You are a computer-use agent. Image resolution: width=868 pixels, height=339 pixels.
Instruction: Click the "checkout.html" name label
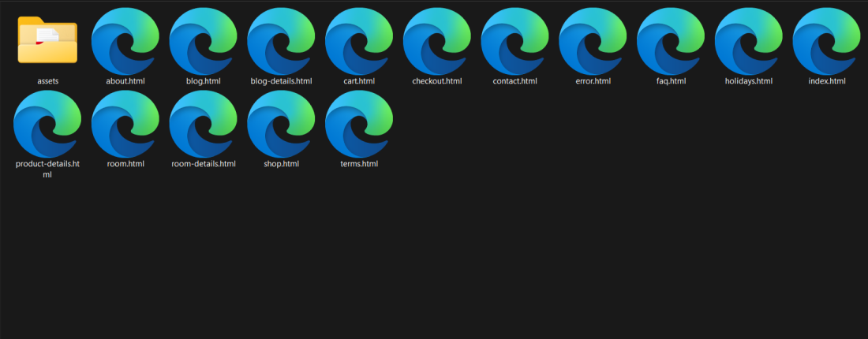point(437,81)
